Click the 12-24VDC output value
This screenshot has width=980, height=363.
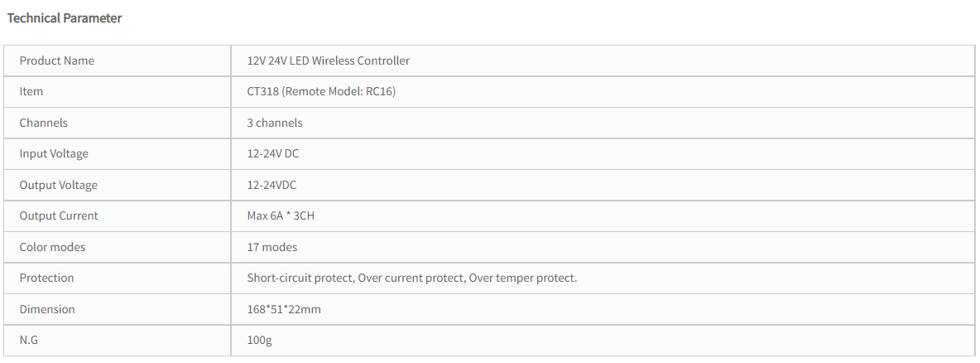pyautogui.click(x=271, y=185)
